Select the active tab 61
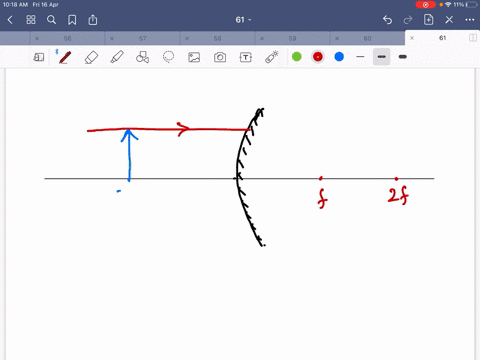 [x=442, y=38]
